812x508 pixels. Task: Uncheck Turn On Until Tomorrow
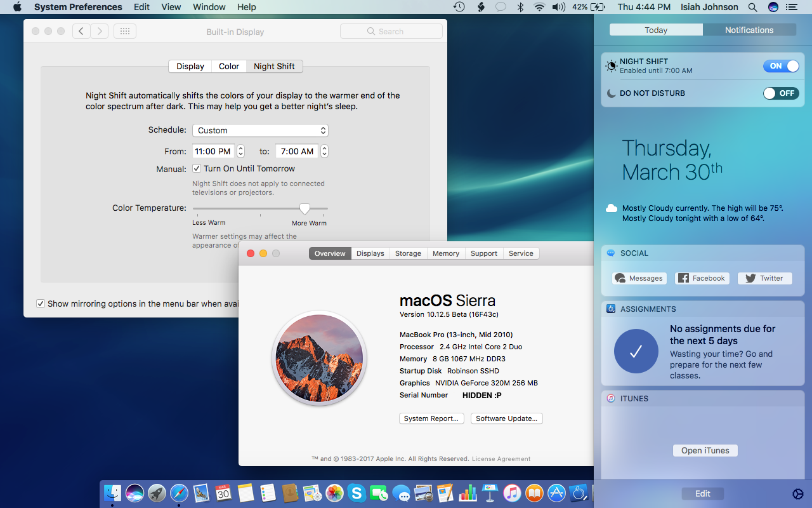pos(197,169)
